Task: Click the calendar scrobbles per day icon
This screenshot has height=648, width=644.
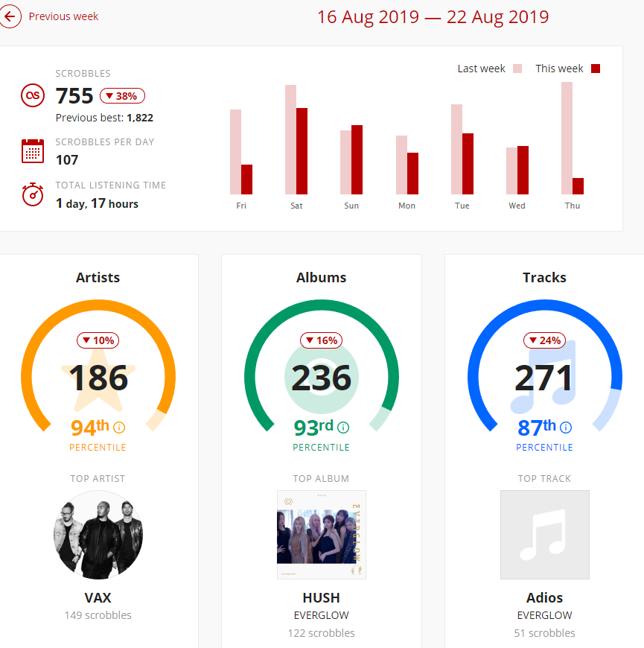Action: coord(33,151)
